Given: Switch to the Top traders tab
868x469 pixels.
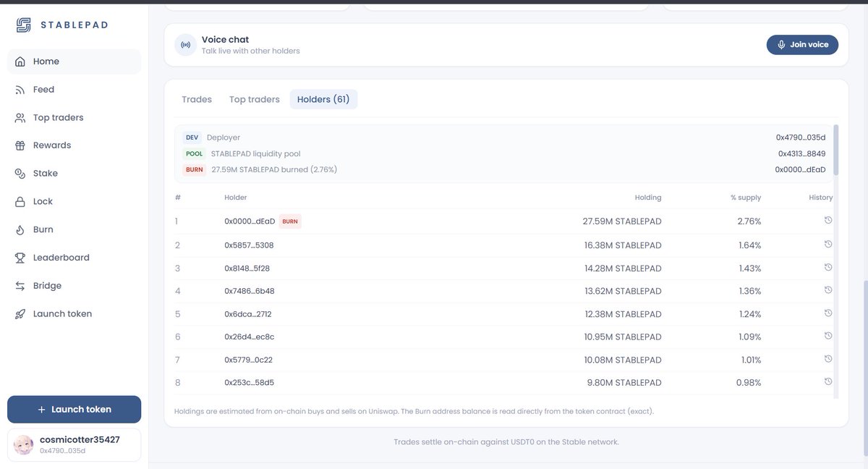Looking at the screenshot, I should (x=255, y=99).
